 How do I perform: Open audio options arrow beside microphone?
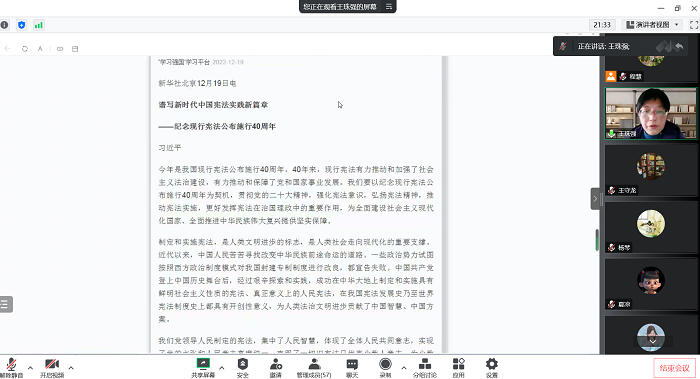[30, 368]
